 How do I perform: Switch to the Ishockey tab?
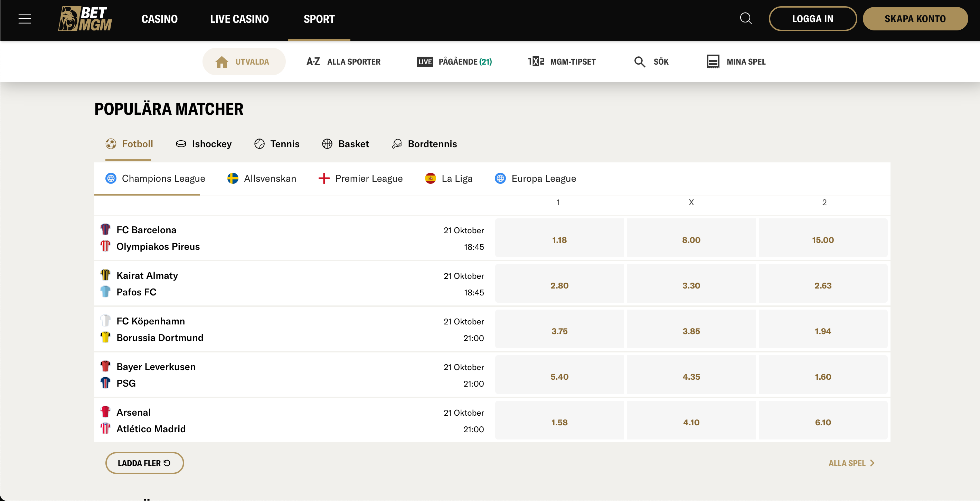(204, 144)
